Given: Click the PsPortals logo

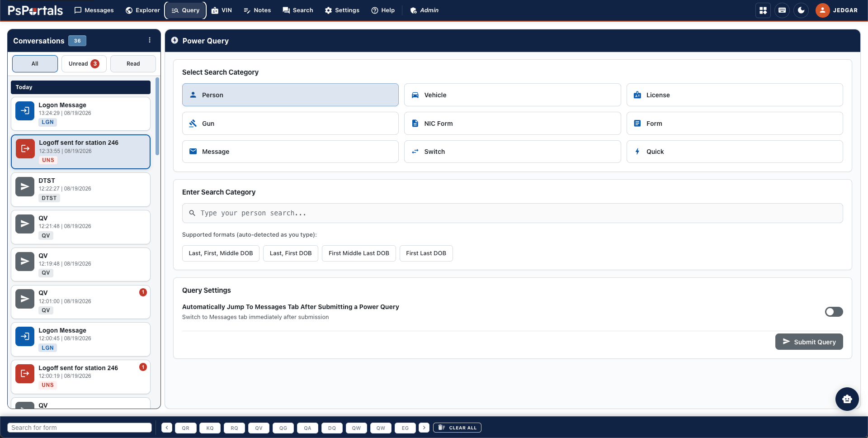Looking at the screenshot, I should pos(35,10).
